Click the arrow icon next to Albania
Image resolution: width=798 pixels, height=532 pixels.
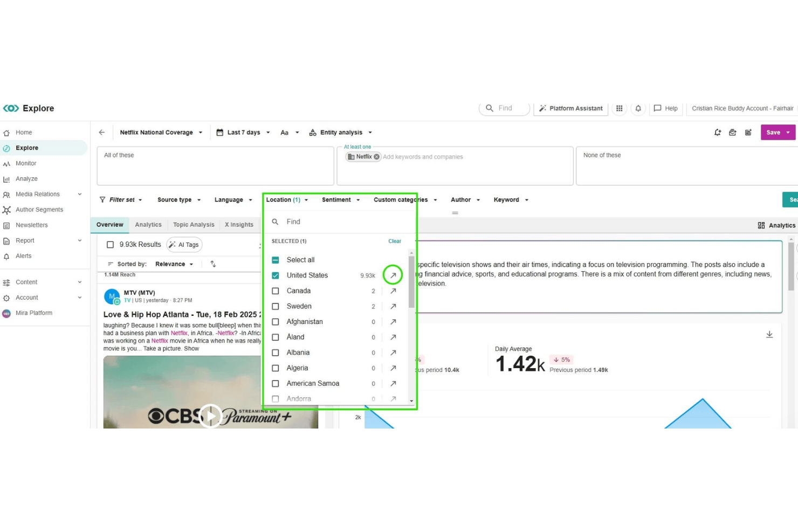393,353
